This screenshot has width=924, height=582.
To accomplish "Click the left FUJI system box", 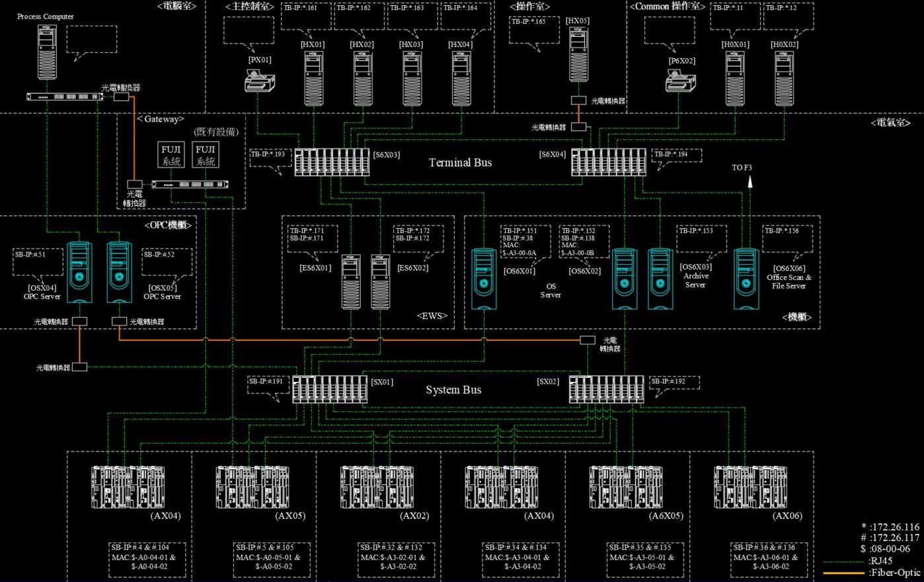I will pyautogui.click(x=171, y=155).
